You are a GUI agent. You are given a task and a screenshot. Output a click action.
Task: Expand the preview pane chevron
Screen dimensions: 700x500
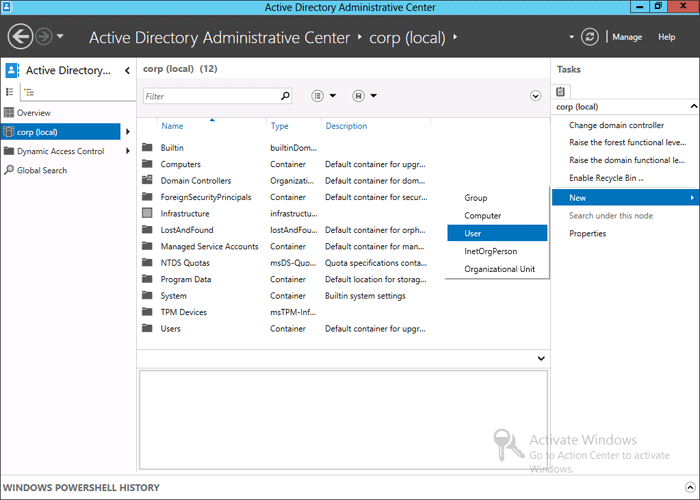541,358
